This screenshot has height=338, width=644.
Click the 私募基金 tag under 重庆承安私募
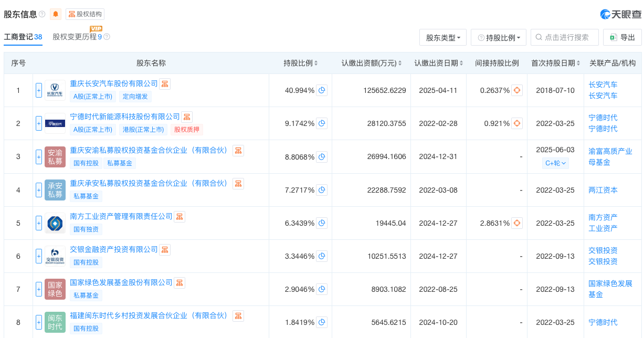pyautogui.click(x=86, y=196)
